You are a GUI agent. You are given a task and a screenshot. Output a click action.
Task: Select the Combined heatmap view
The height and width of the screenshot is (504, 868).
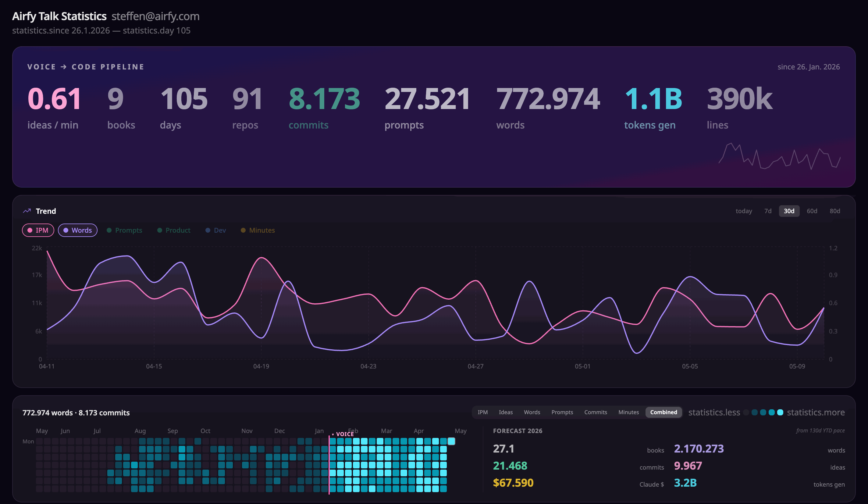pos(663,412)
